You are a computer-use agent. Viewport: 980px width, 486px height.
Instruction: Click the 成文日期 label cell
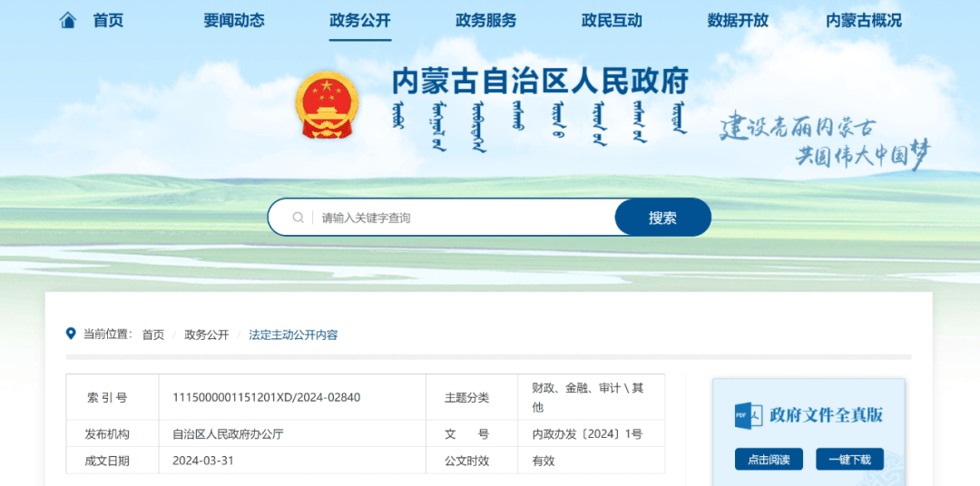(113, 461)
